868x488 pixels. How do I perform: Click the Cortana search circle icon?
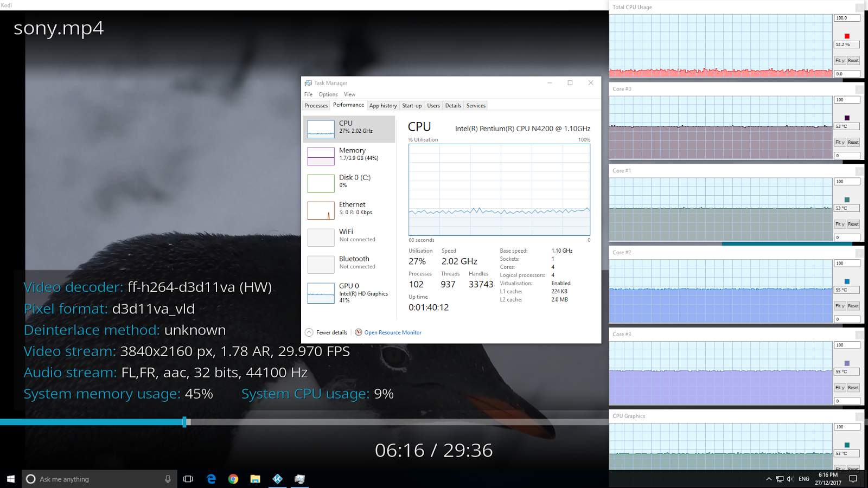31,479
